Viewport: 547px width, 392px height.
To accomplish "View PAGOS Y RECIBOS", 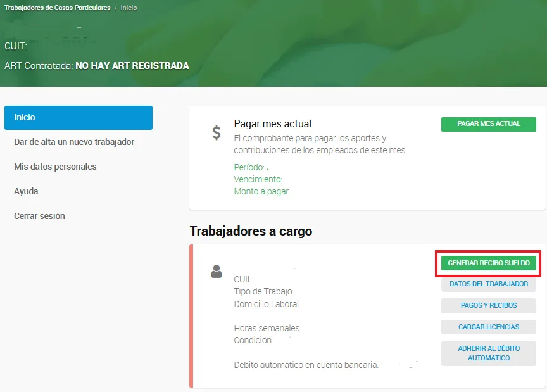I will [488, 305].
